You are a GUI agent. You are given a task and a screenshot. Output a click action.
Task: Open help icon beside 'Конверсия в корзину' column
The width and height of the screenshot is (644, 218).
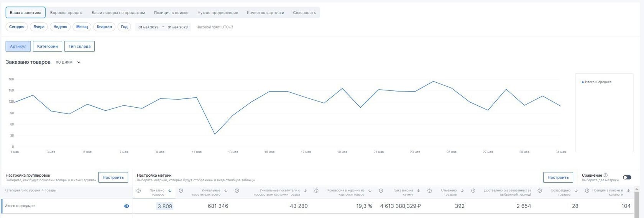pos(316,190)
